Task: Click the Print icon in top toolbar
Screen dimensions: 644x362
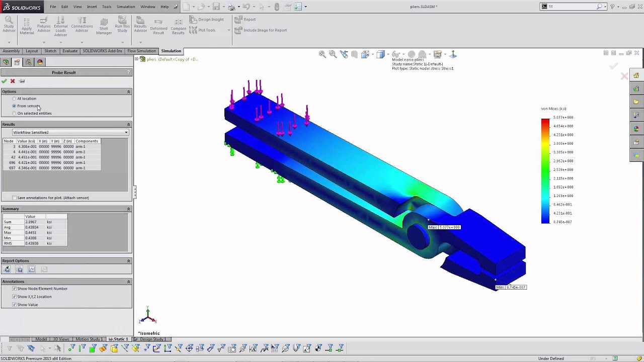Action: coord(231,7)
